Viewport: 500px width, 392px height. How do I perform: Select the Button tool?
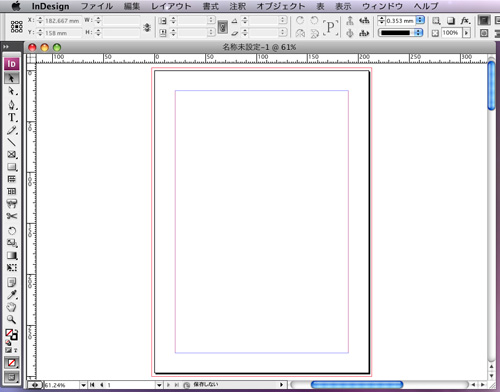click(x=11, y=203)
